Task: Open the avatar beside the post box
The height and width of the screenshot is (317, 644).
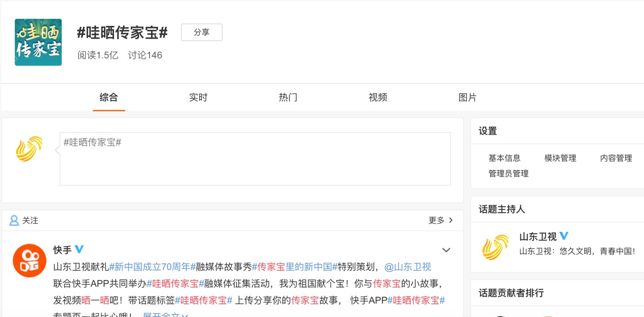Action: (x=29, y=149)
